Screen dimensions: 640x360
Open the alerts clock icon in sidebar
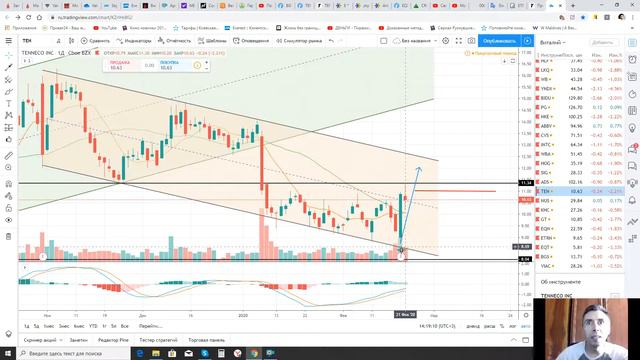click(x=632, y=60)
